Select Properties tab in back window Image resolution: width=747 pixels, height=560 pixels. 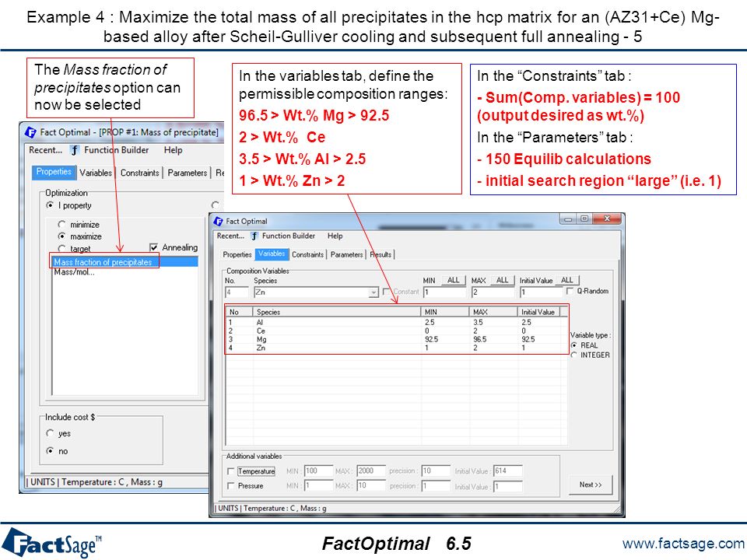[x=54, y=173]
